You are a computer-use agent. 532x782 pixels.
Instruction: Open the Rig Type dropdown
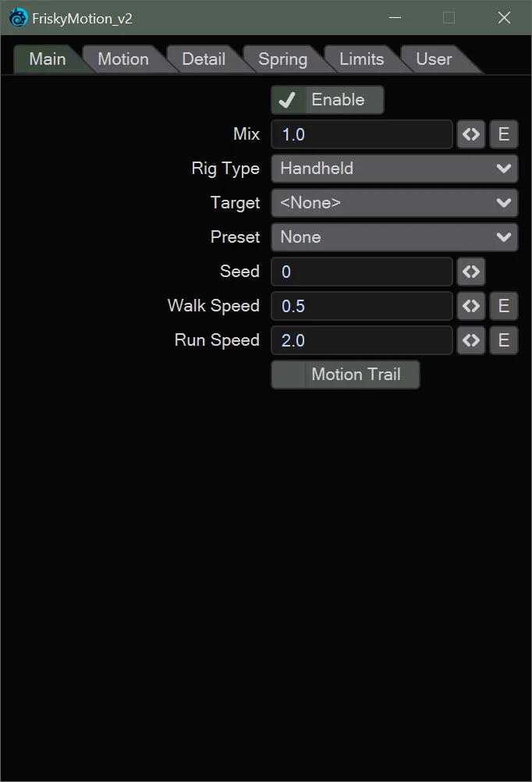(394, 169)
